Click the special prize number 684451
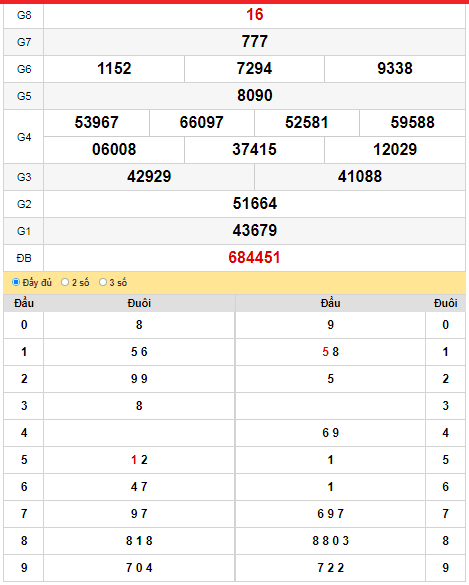 coord(254,257)
